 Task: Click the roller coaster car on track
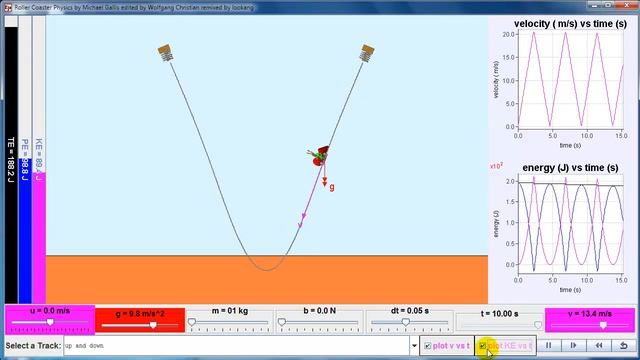pos(320,156)
